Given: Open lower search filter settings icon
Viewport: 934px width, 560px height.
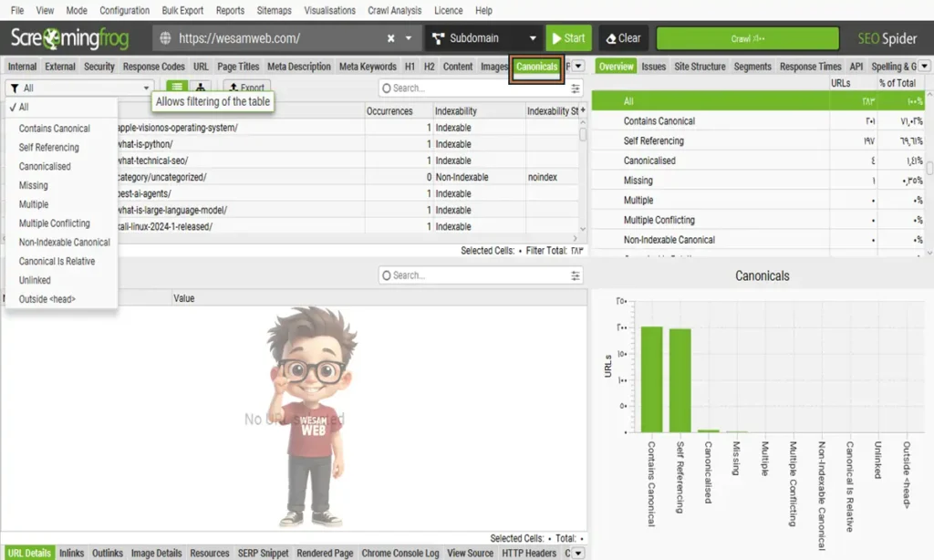Looking at the screenshot, I should 576,275.
